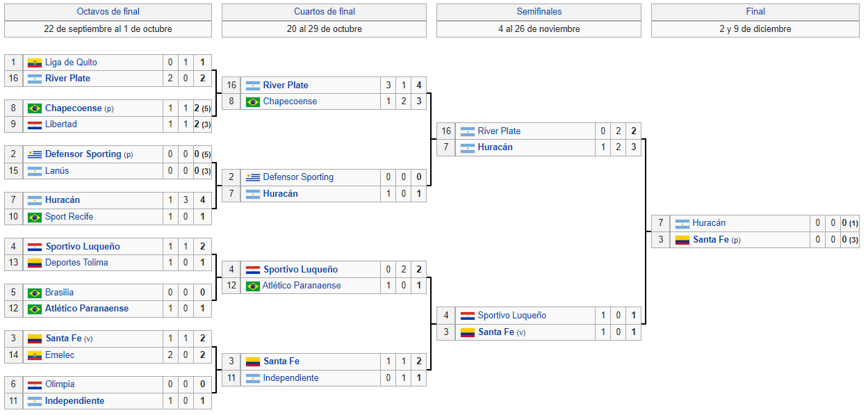This screenshot has height=415, width=868.
Task: Click the Paraguay flag beside Libertad
Action: (34, 124)
